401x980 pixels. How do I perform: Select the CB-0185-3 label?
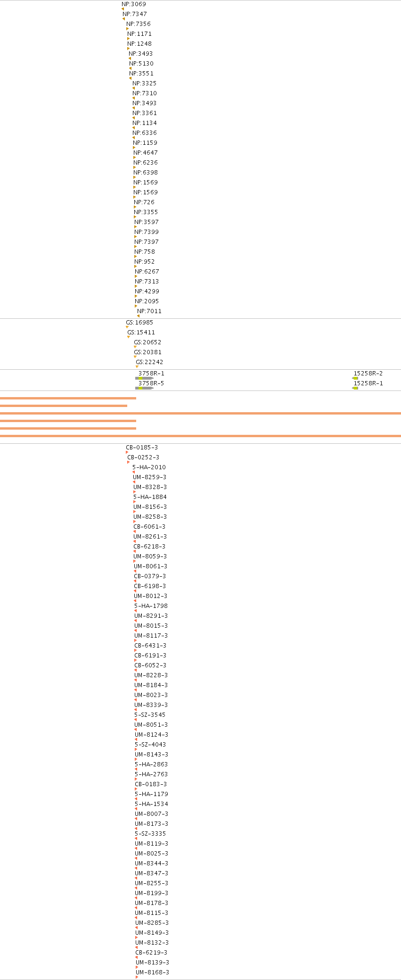coord(142,448)
